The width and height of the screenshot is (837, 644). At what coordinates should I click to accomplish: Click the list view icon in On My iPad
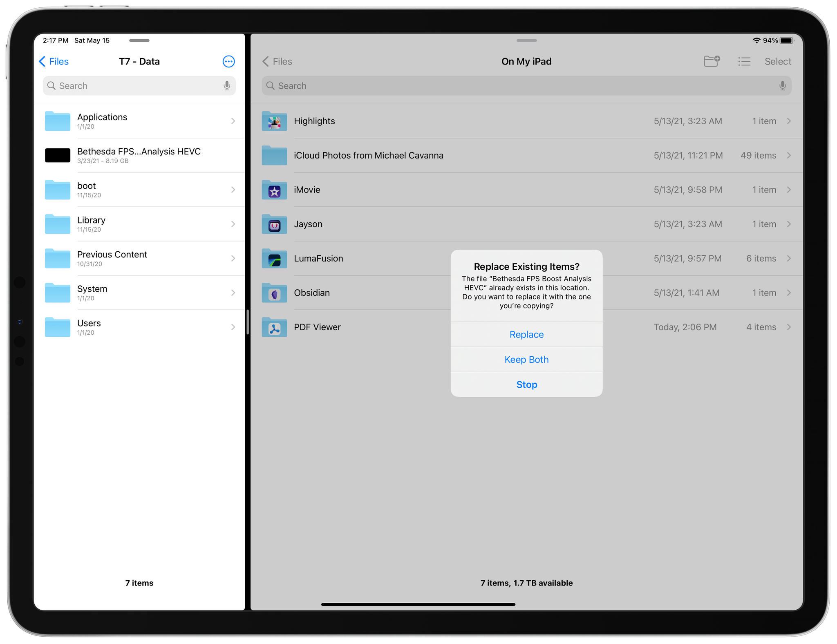(x=744, y=61)
